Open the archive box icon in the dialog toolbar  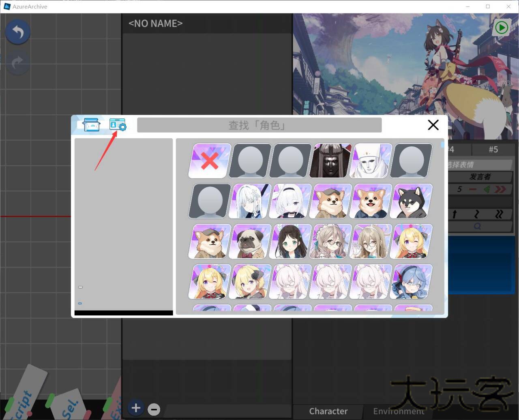(x=91, y=125)
